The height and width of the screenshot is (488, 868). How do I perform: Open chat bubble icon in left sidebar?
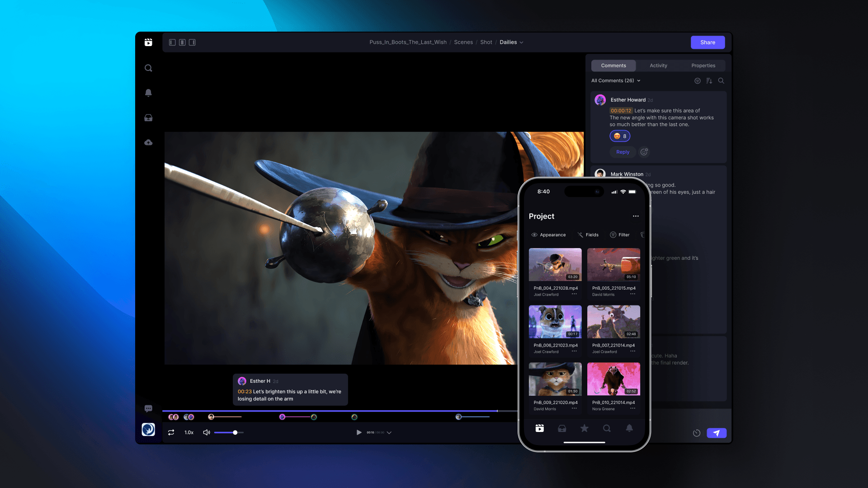coord(148,408)
